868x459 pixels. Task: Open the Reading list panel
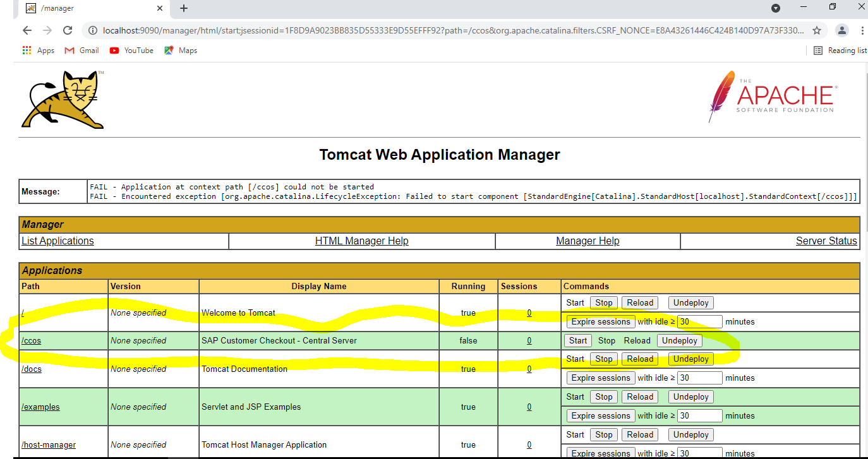840,51
